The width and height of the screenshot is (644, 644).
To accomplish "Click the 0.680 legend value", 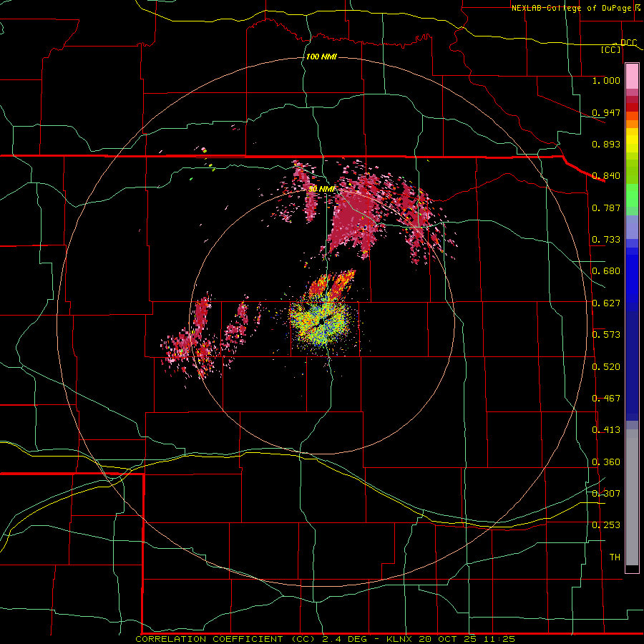I will [606, 271].
